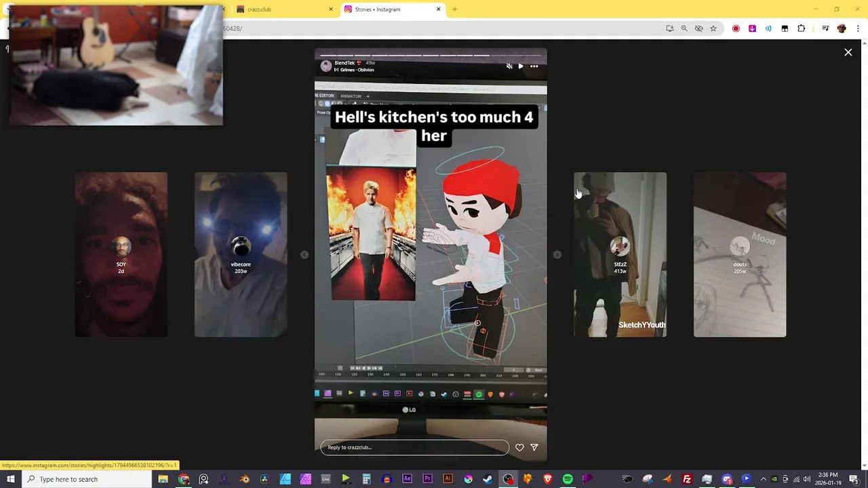
Task: Open After Effects from the taskbar
Action: click(407, 479)
